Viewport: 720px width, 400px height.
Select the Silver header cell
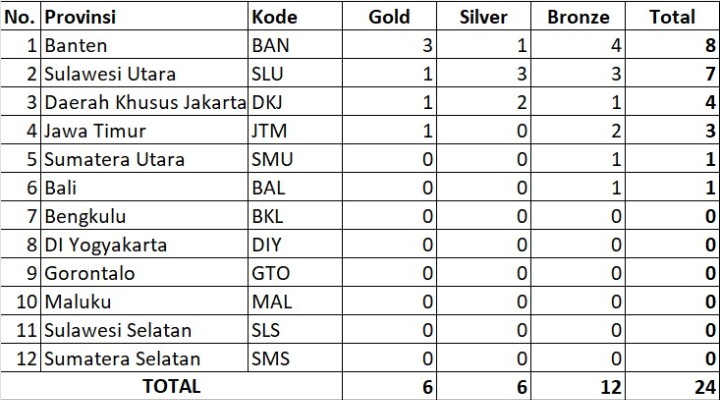click(x=484, y=17)
